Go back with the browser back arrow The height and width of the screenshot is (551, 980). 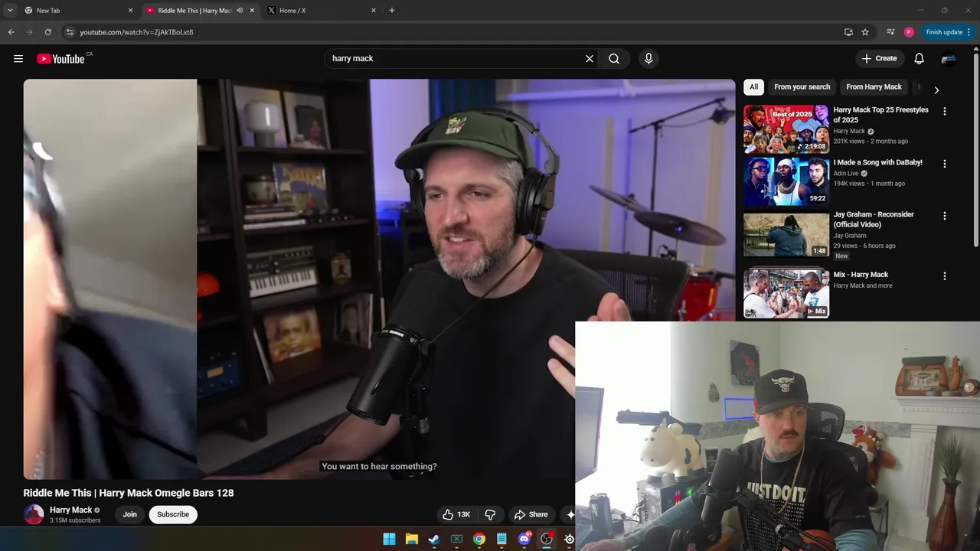tap(11, 32)
